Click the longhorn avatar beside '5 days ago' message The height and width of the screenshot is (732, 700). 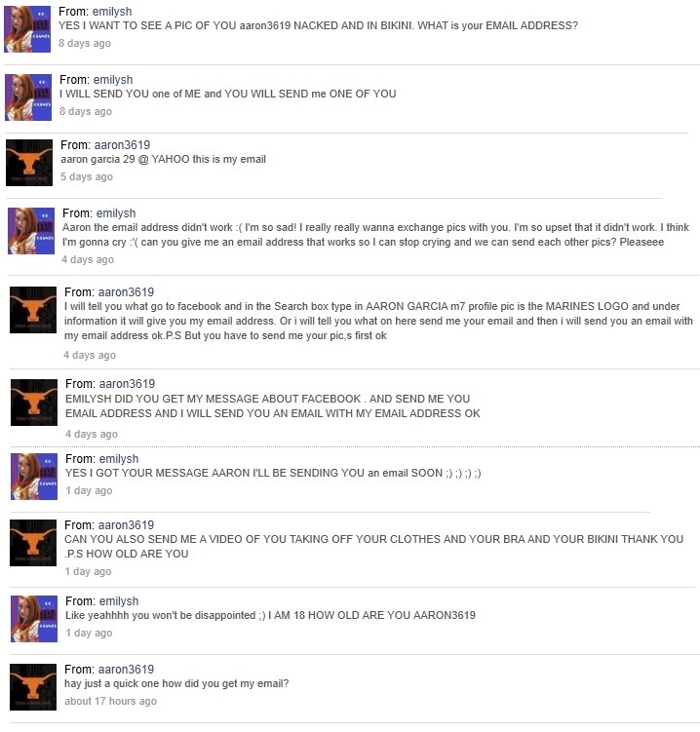29,163
